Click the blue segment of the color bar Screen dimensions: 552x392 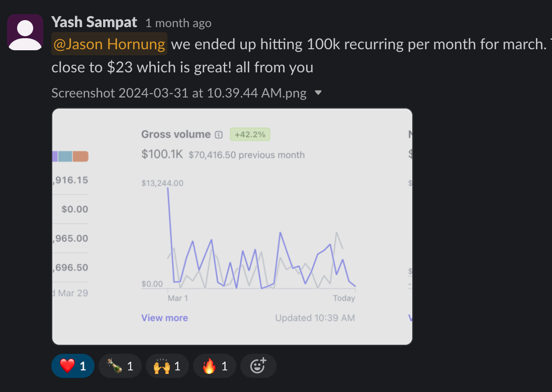(65, 156)
